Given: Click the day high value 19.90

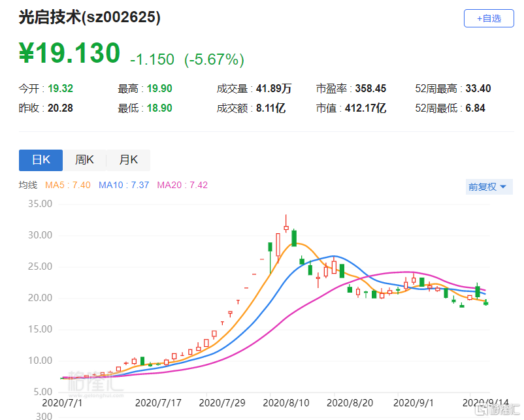Looking at the screenshot, I should tap(159, 89).
